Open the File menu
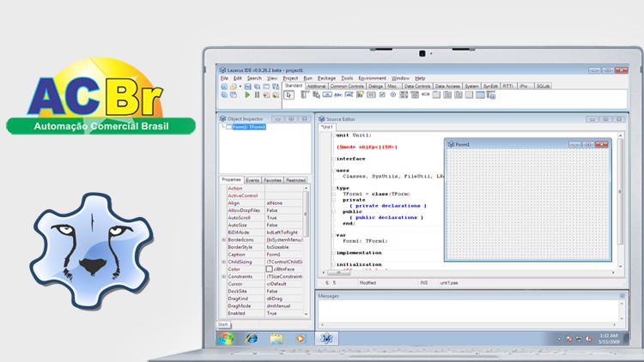 click(224, 78)
